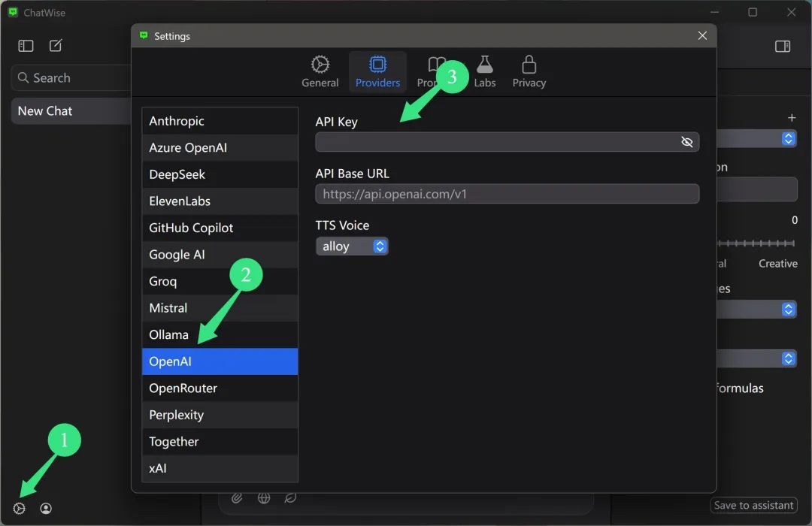Click the API Base URL field
812x526 pixels.
pos(507,194)
